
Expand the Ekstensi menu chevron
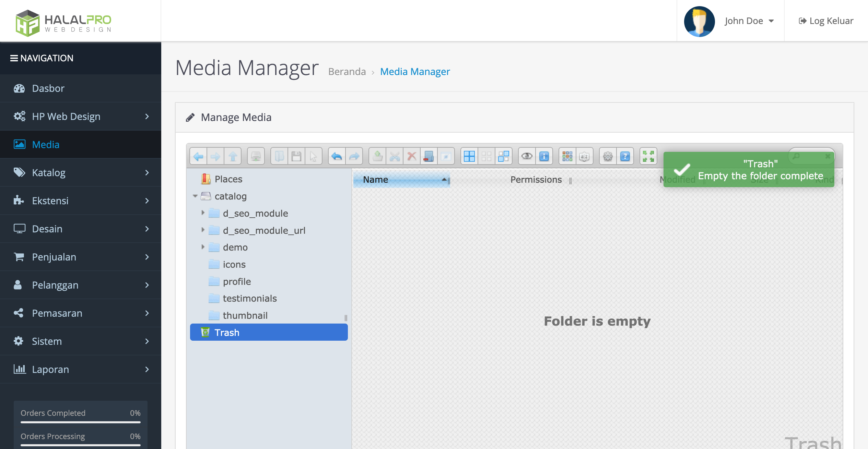pos(147,201)
